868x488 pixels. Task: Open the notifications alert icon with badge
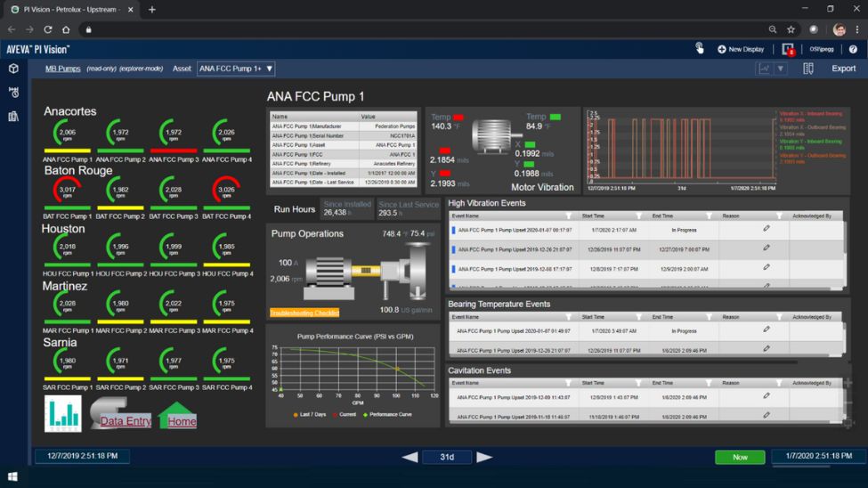(x=788, y=49)
